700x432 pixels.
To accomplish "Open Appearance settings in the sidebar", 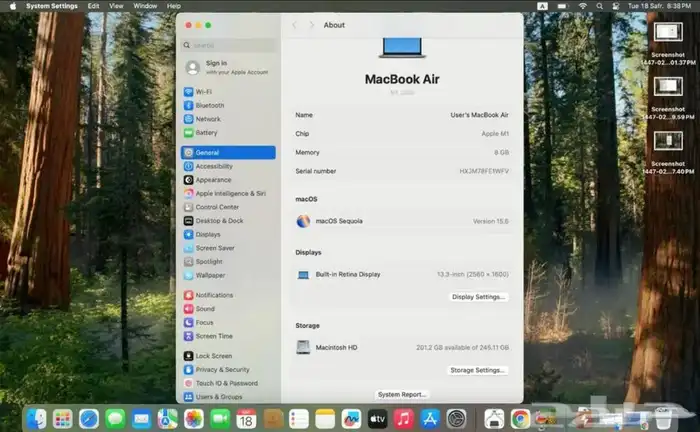I will 228,180.
